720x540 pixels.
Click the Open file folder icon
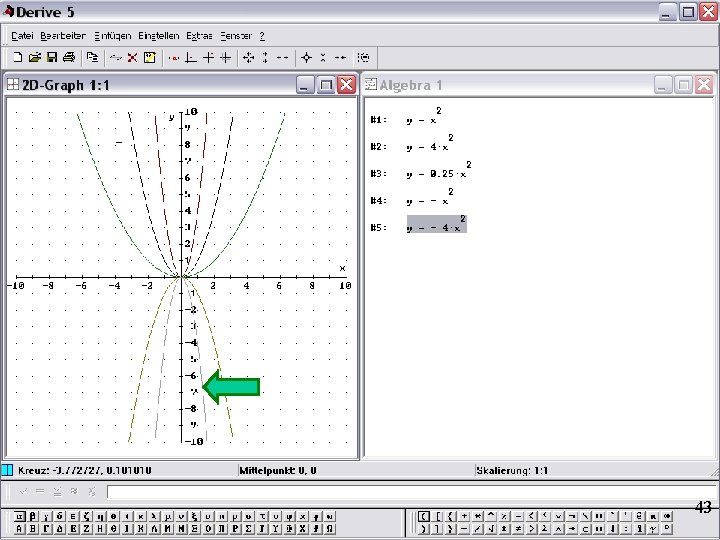point(34,57)
